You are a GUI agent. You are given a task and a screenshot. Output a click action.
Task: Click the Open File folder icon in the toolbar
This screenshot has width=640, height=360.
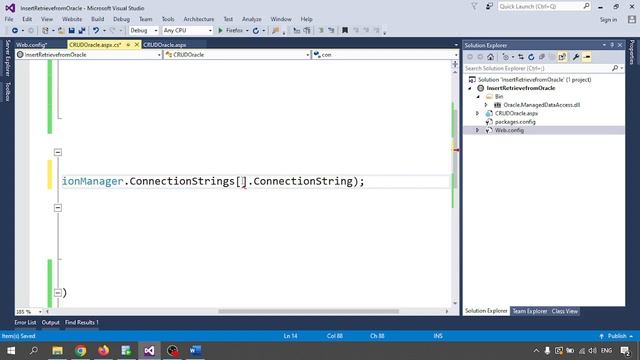coord(61,31)
